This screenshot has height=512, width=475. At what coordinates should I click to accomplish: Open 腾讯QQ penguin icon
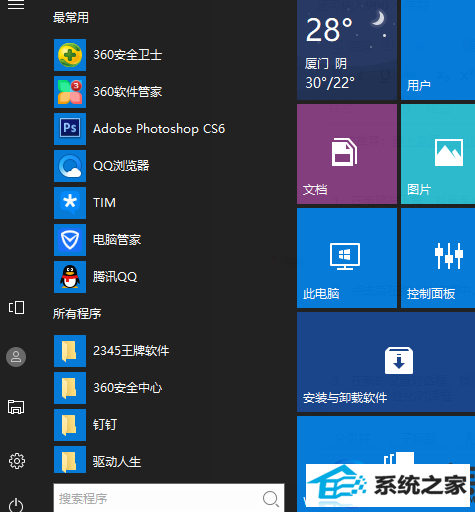(x=70, y=277)
